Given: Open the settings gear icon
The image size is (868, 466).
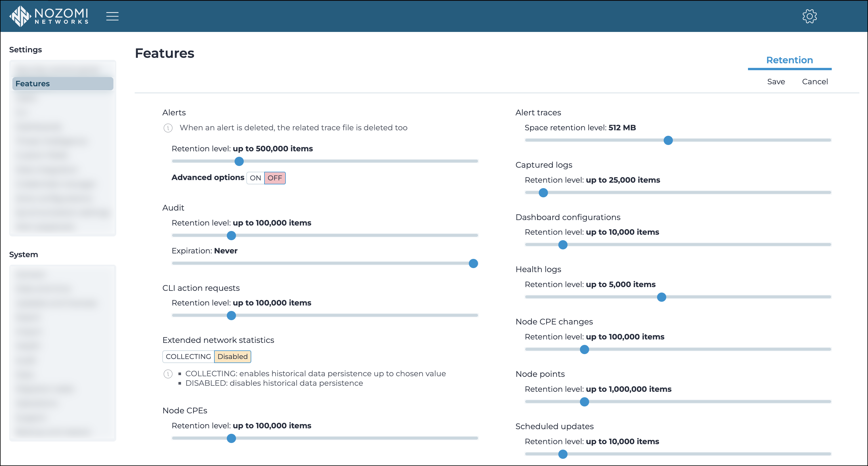Looking at the screenshot, I should pos(809,16).
